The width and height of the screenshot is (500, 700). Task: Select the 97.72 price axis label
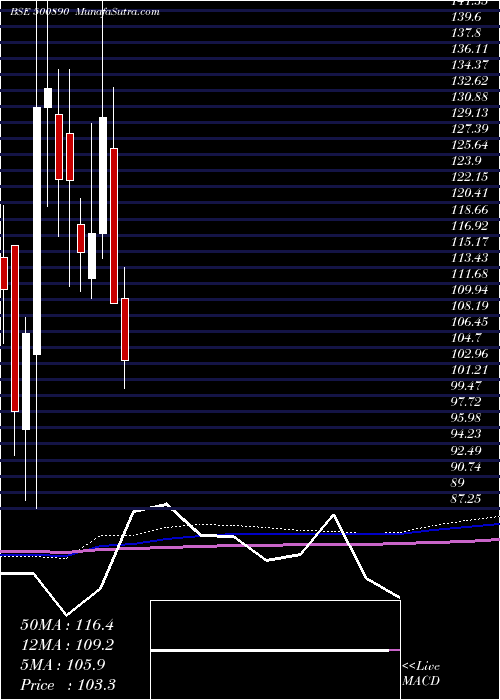pos(466,402)
